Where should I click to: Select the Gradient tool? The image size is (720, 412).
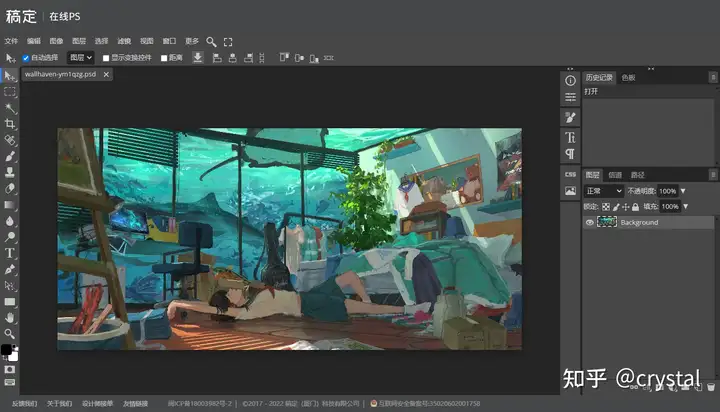coord(10,205)
